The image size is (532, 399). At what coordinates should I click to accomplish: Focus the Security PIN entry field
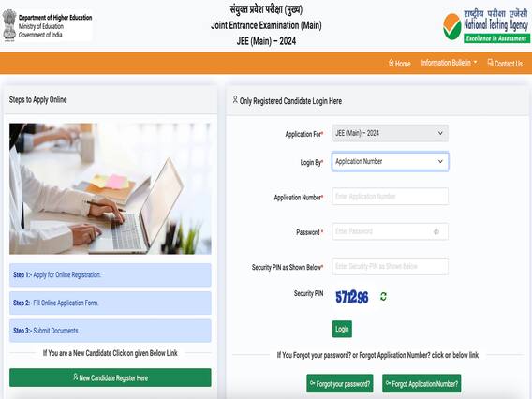pyautogui.click(x=391, y=266)
